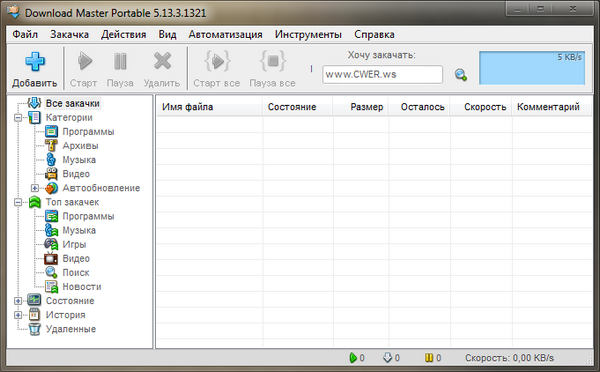
Task: Sort by Состояние column header
Action: click(x=297, y=107)
